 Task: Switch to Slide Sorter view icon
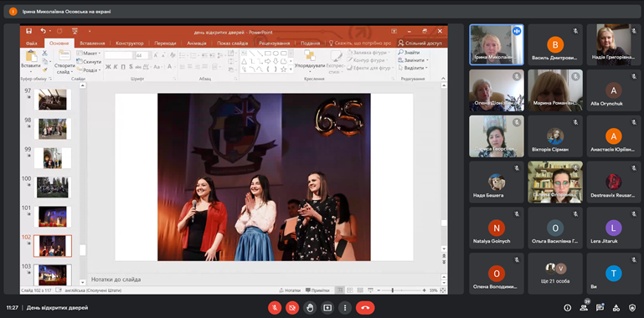click(350, 290)
